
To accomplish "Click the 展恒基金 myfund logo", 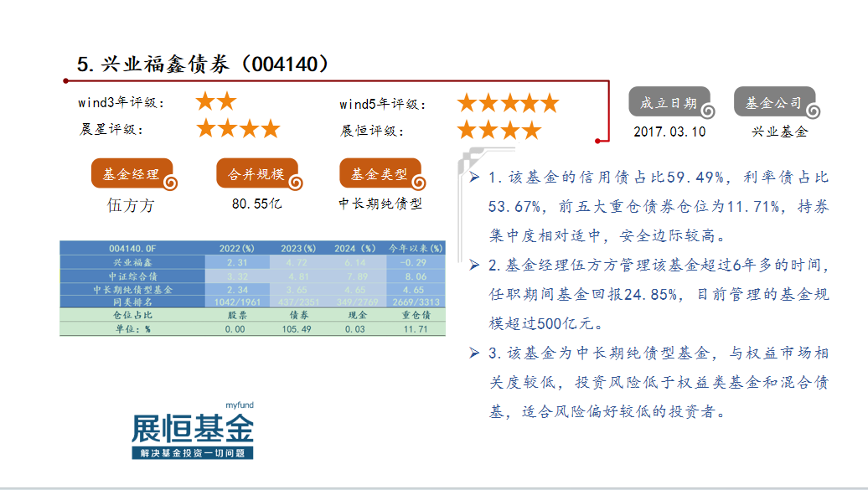I will 193,431.
